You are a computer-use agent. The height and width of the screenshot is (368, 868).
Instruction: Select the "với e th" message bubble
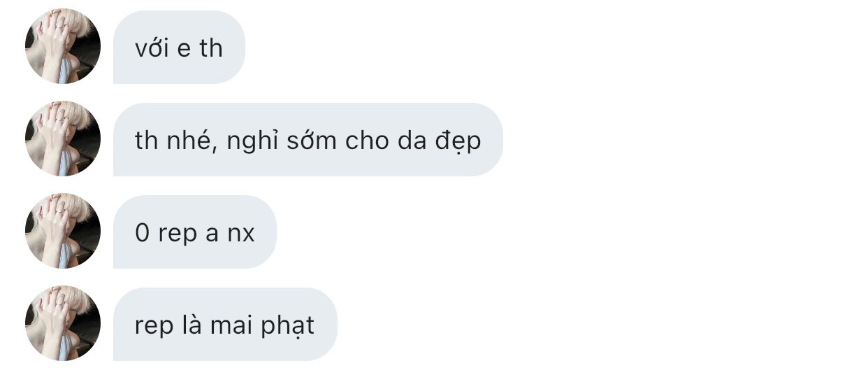tap(179, 47)
